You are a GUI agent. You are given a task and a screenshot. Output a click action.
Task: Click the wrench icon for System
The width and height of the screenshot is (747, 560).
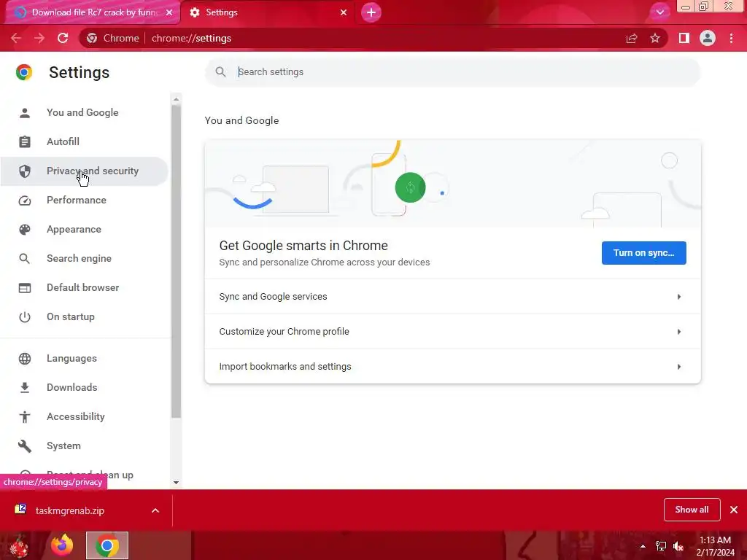click(x=25, y=446)
